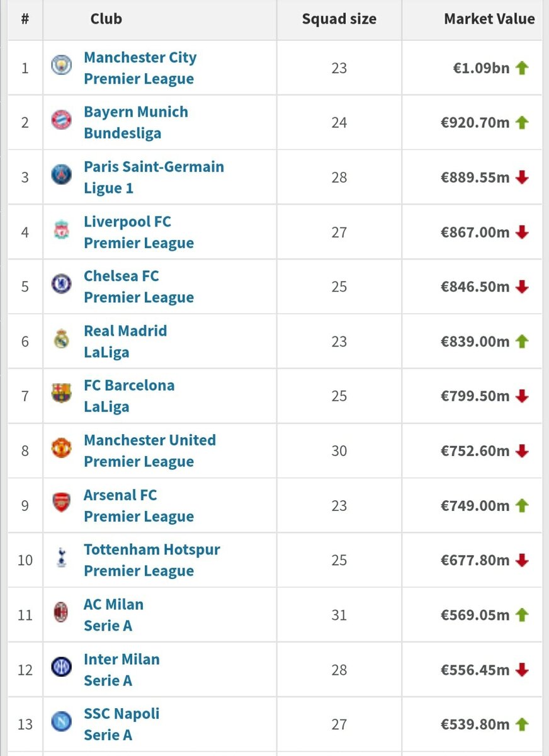Click the Serie A link under SSC Napoli
The width and height of the screenshot is (549, 756).
click(x=108, y=735)
